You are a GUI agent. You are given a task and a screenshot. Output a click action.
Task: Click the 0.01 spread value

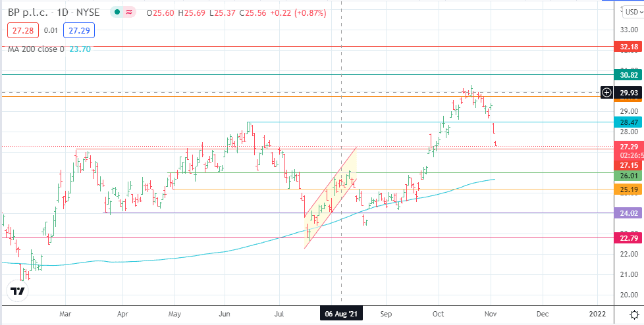click(x=51, y=30)
